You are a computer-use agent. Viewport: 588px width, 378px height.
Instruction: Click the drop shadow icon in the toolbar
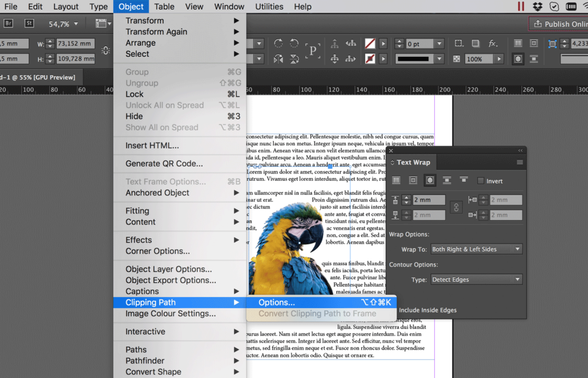pyautogui.click(x=475, y=43)
